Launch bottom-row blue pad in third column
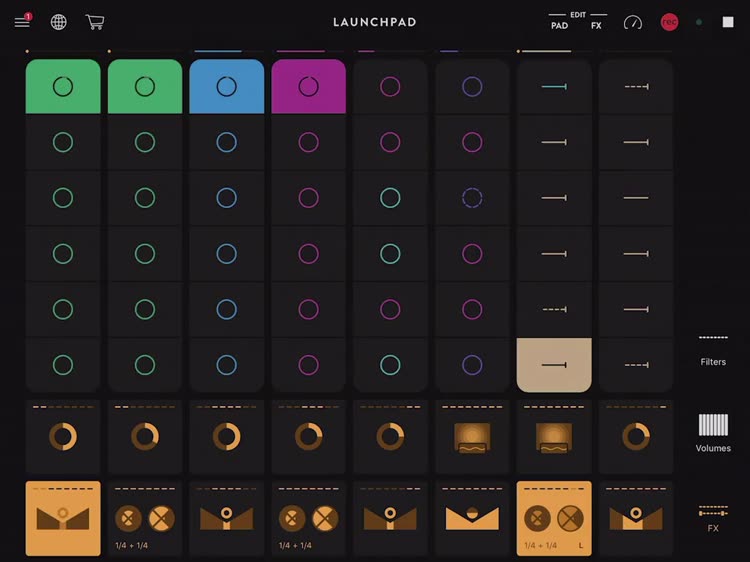Screen dimensions: 750x562 tap(227, 365)
